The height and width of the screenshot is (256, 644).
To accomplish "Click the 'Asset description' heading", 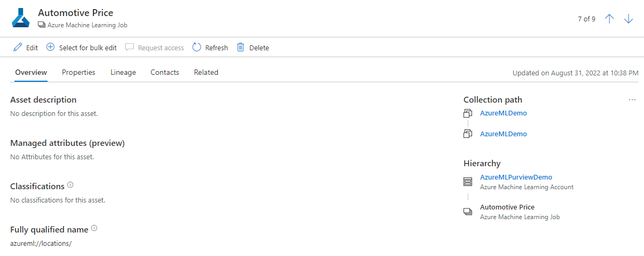I will point(43,99).
